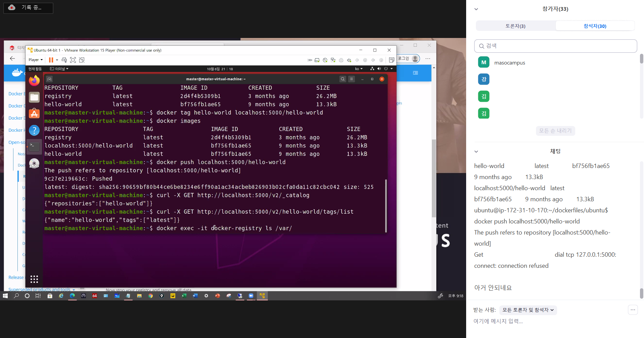The width and height of the screenshot is (644, 338).
Task: Switch to the panelists tab
Action: (x=515, y=26)
